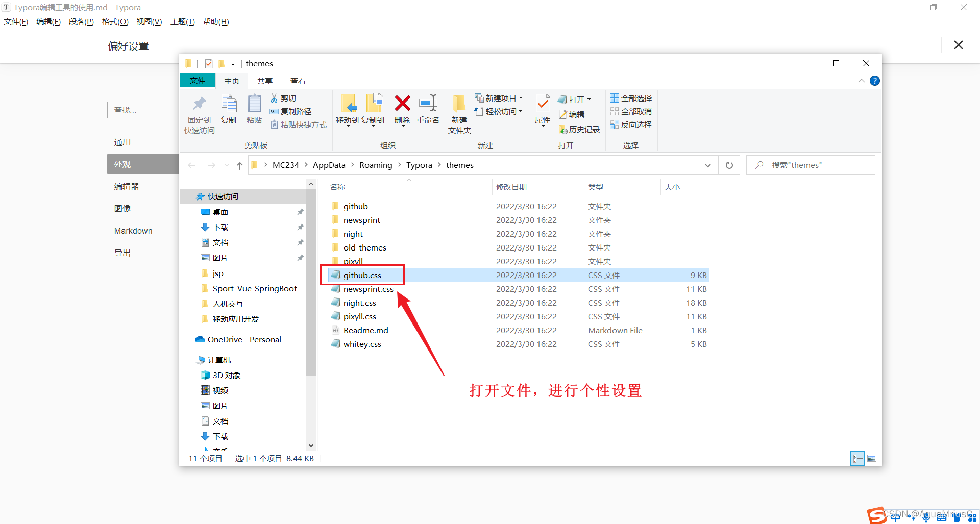
Task: Click Roaming in the breadcrumb path
Action: tap(376, 165)
